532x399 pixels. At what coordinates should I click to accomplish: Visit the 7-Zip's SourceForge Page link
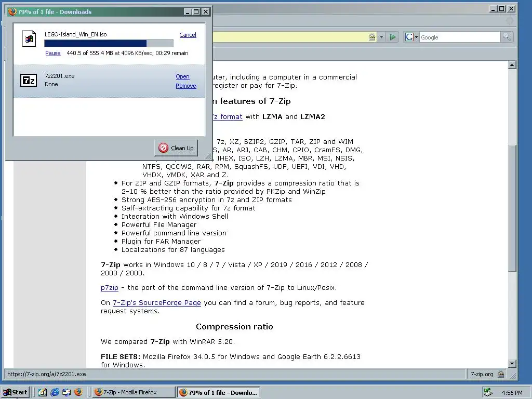(x=157, y=303)
